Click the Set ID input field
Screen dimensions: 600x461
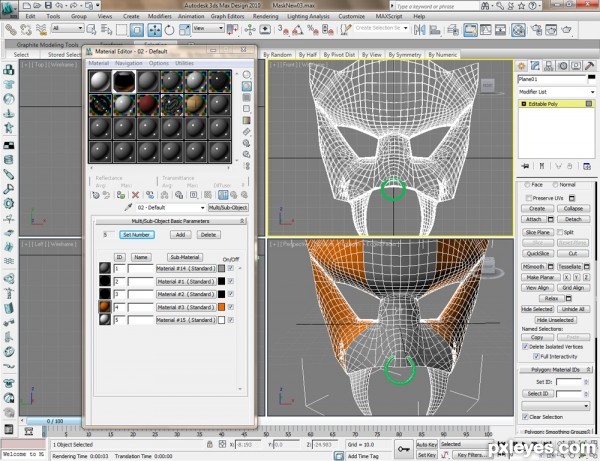(569, 382)
